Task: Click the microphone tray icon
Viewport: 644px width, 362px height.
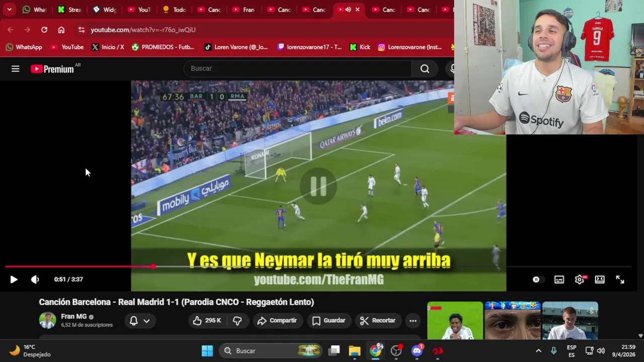Action: (554, 351)
